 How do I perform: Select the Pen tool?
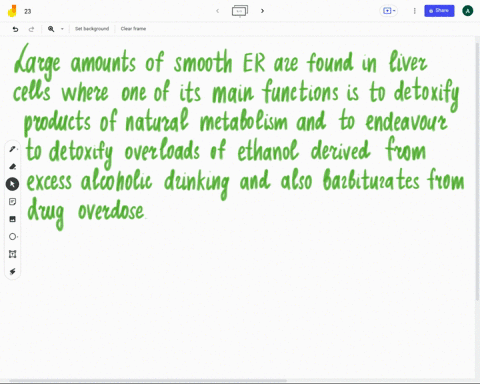[13, 149]
